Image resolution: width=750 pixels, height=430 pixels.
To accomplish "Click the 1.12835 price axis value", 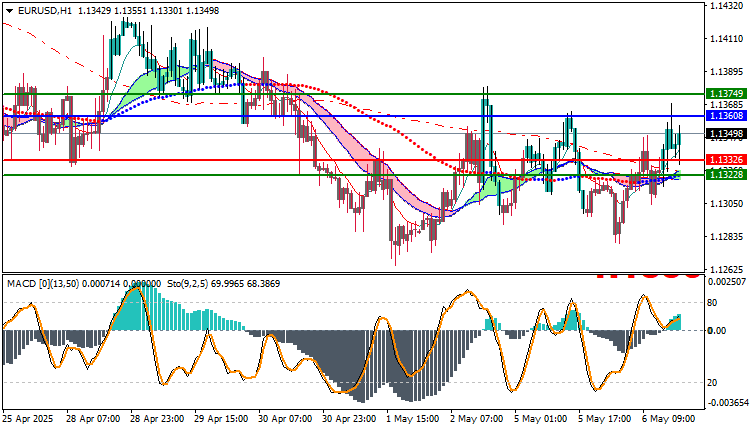I will [x=727, y=237].
